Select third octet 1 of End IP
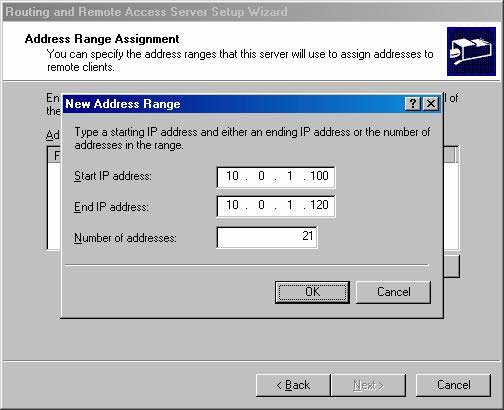Screen dimensions: 504x410 (x=290, y=205)
